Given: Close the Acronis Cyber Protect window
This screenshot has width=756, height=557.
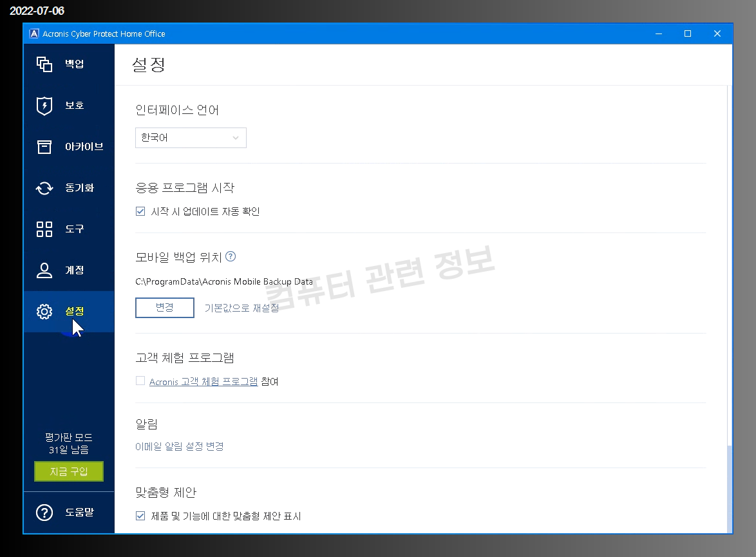Looking at the screenshot, I should 717,33.
